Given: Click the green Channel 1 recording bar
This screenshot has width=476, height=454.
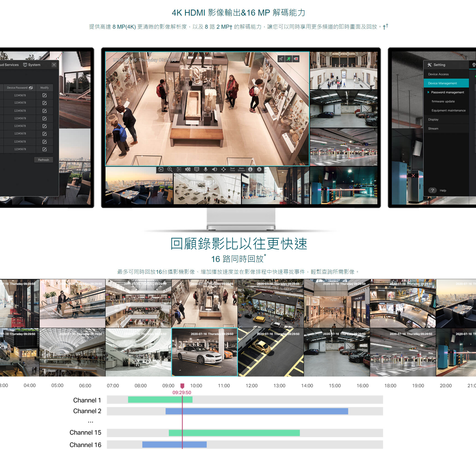Looking at the screenshot, I should [160, 400].
